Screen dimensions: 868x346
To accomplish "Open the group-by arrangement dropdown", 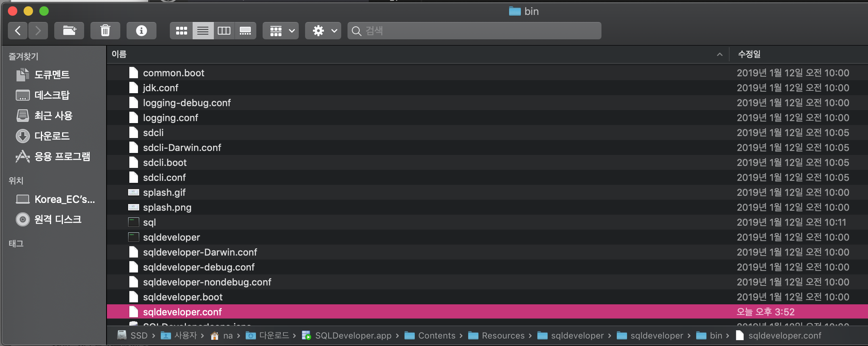I will (x=281, y=31).
